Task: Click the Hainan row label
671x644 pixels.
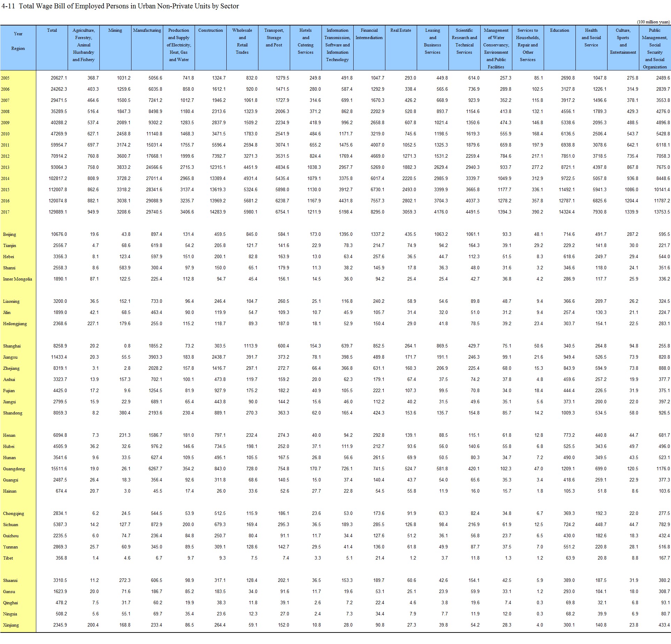Action: pos(9,491)
